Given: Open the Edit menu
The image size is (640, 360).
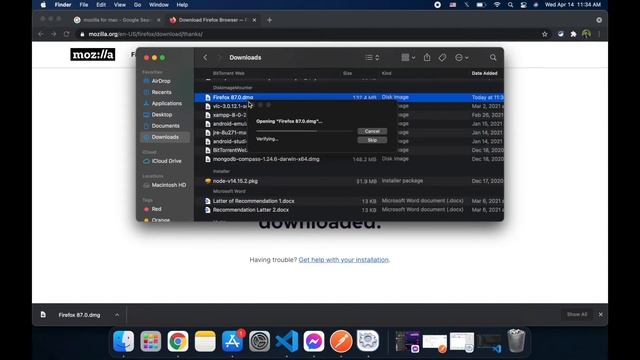Looking at the screenshot, I should click(x=101, y=5).
